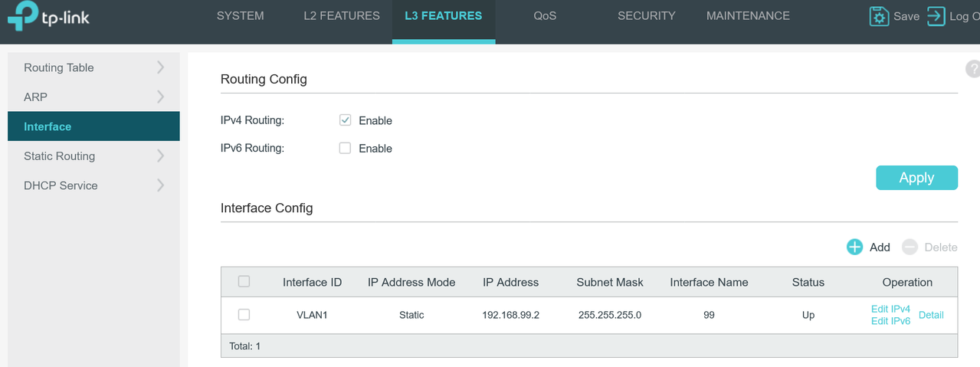The width and height of the screenshot is (980, 367).
Task: Click the tp-link logo
Action: click(x=48, y=17)
